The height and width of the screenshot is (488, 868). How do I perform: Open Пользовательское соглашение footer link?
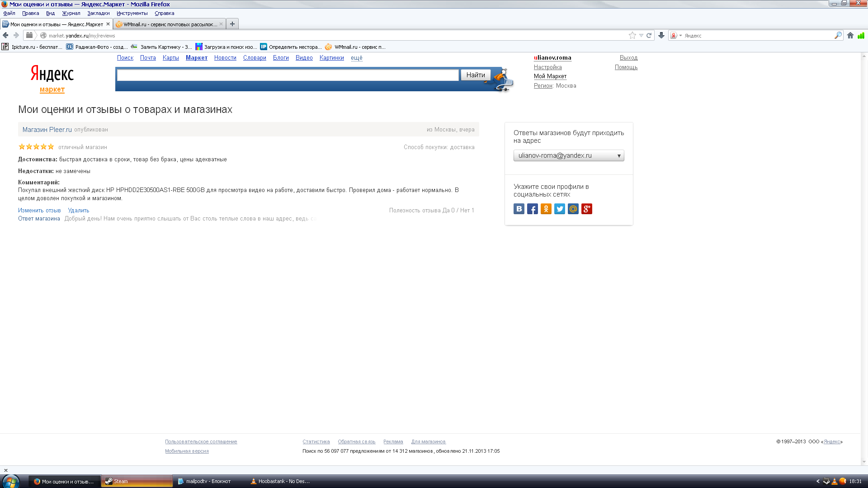point(201,442)
